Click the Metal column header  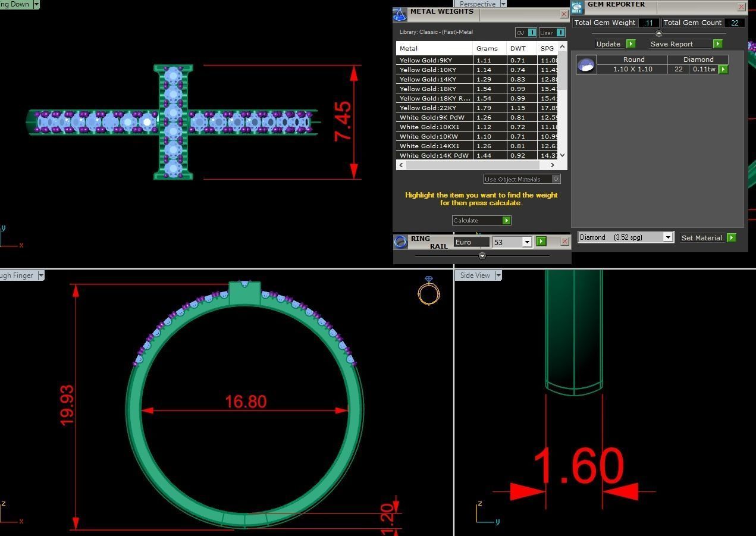click(434, 48)
